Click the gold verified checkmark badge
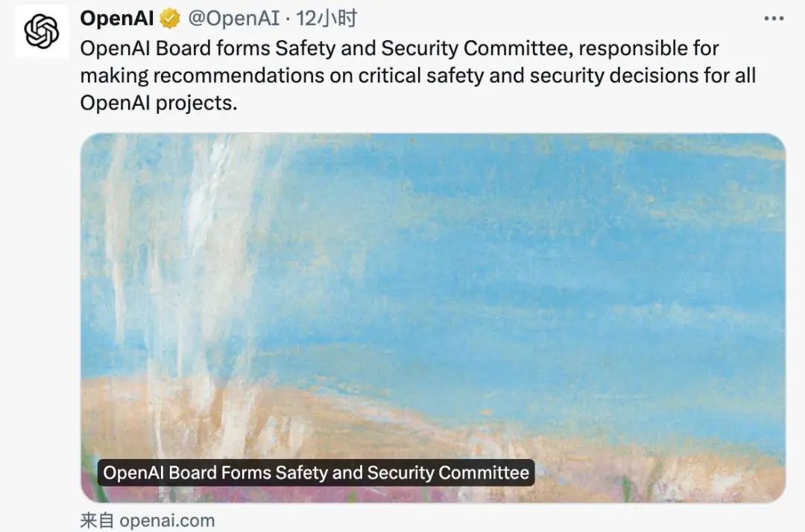The height and width of the screenshot is (532, 805). [170, 19]
